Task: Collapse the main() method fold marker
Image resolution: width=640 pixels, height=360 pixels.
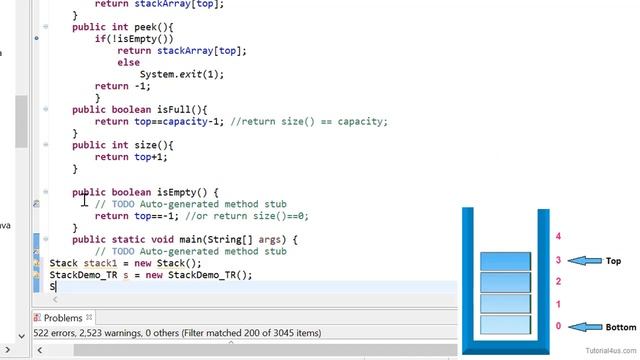Action: click(x=46, y=239)
